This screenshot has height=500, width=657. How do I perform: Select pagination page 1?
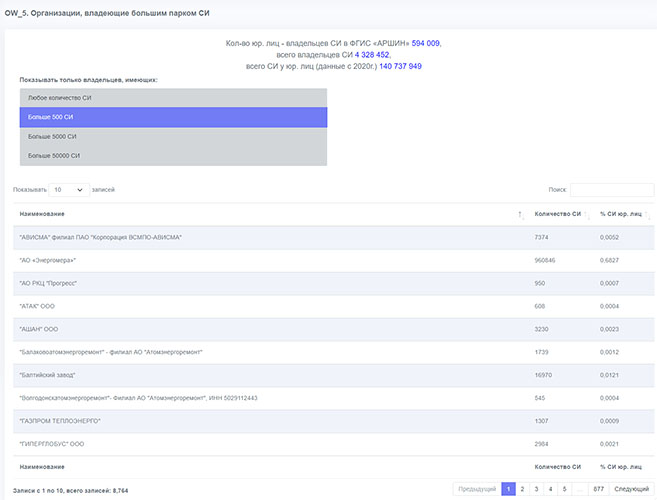tap(508, 489)
